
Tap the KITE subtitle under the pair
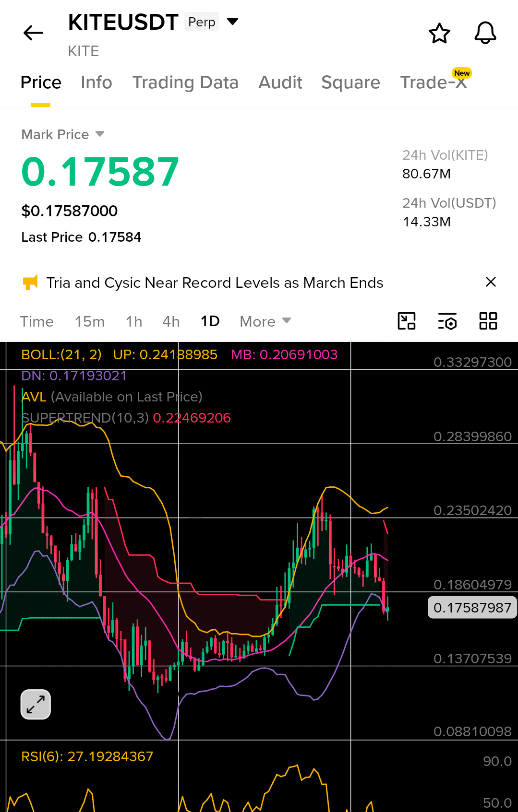click(84, 51)
